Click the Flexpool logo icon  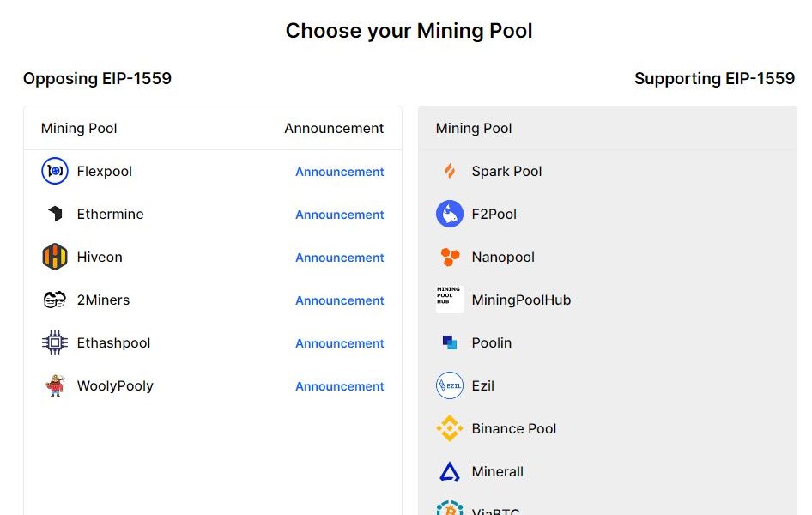pyautogui.click(x=55, y=171)
